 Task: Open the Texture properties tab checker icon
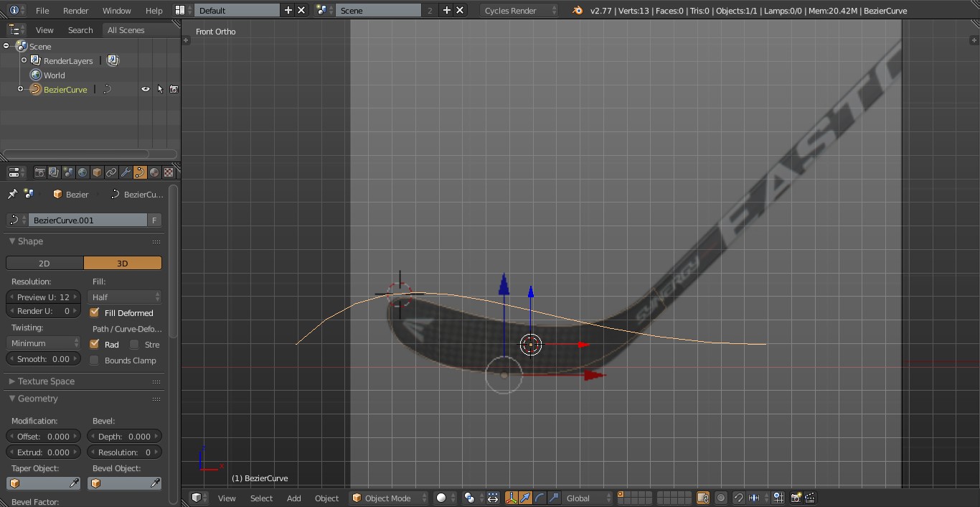tap(169, 172)
